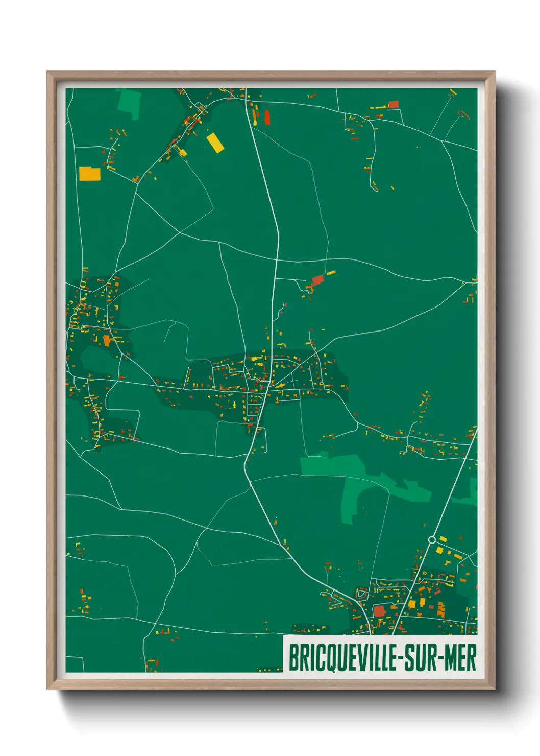The width and height of the screenshot is (540, 756).
Task: Click the small cul-de-sac loop road at bottom
Action: click(x=362, y=594)
